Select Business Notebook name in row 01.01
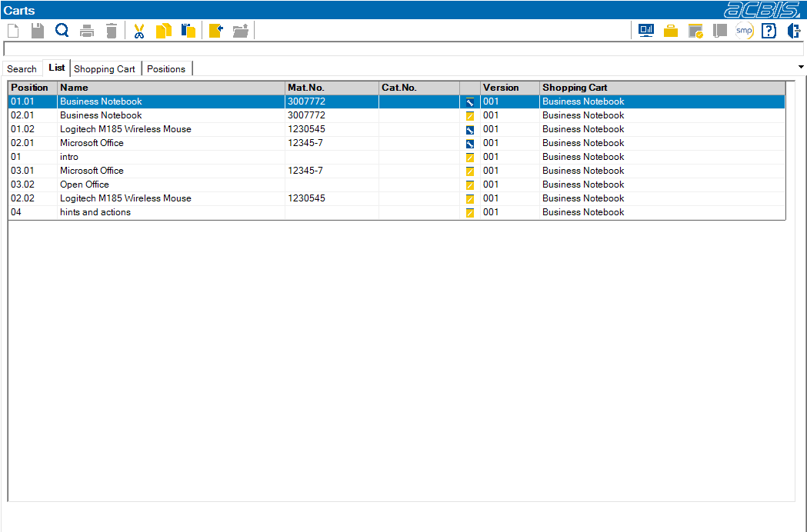Screen dimensions: 807x532 [x=101, y=101]
